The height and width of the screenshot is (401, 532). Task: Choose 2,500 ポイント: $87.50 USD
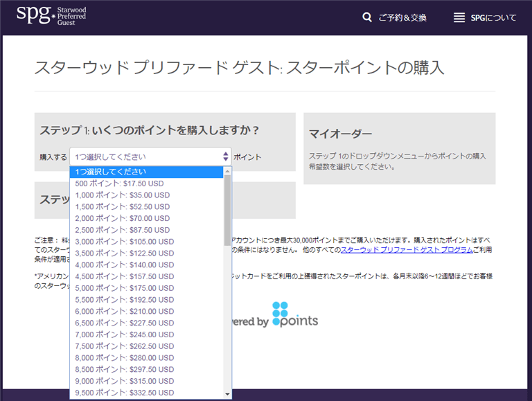[x=146, y=230]
